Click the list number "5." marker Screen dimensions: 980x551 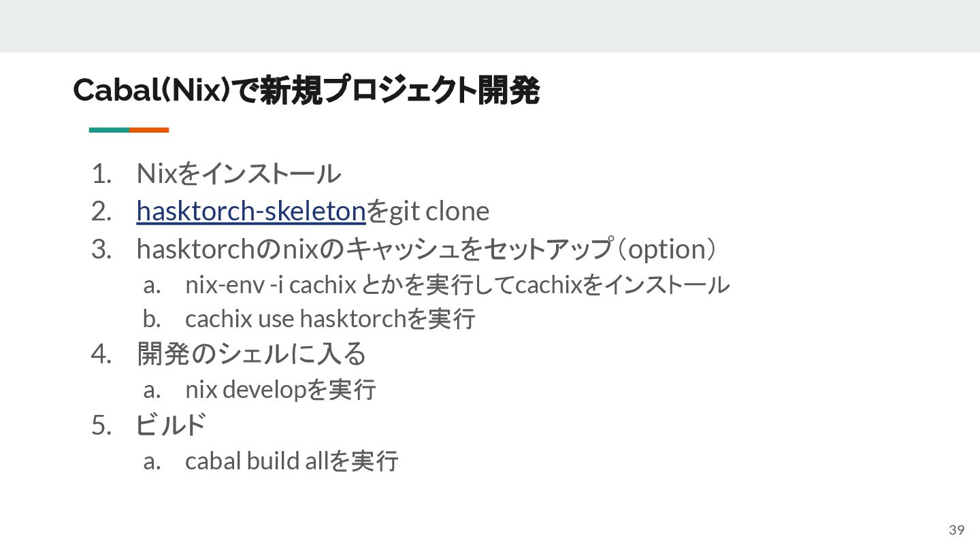101,426
